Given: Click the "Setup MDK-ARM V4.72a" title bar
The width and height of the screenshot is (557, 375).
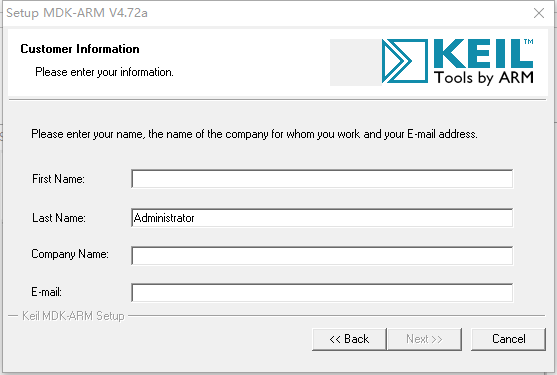Looking at the screenshot, I should [77, 13].
